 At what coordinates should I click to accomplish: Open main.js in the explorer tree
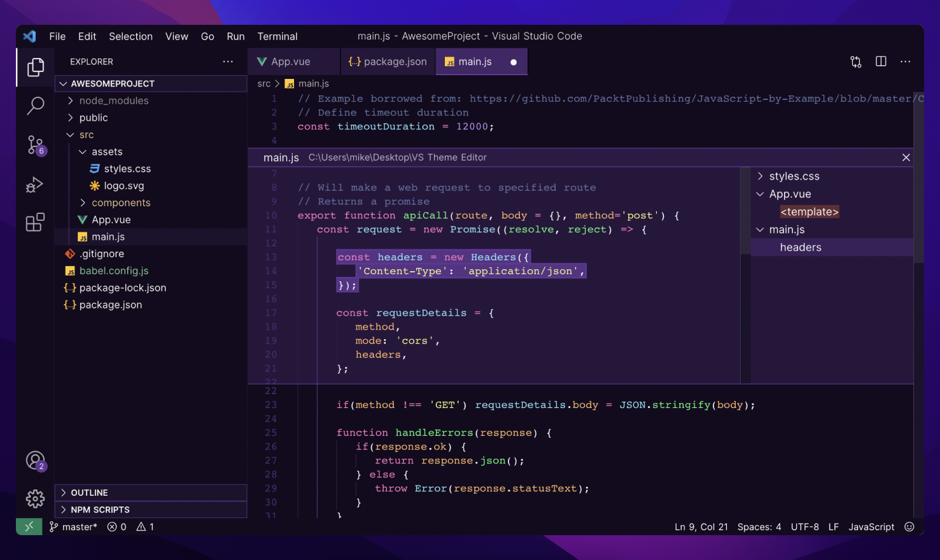[x=151, y=237]
